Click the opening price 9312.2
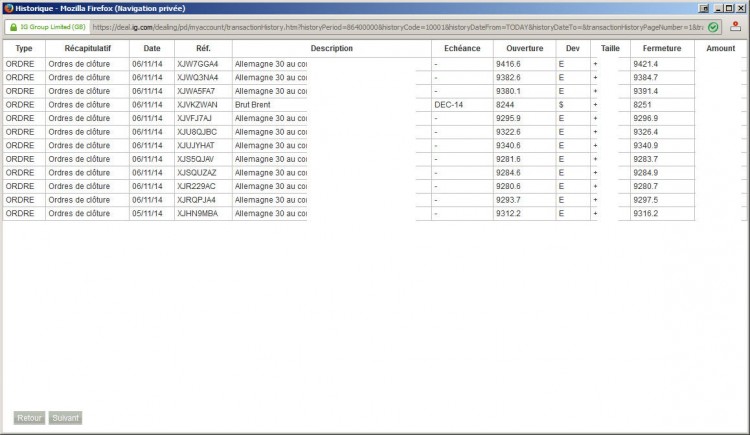This screenshot has width=750, height=435. tap(508, 213)
